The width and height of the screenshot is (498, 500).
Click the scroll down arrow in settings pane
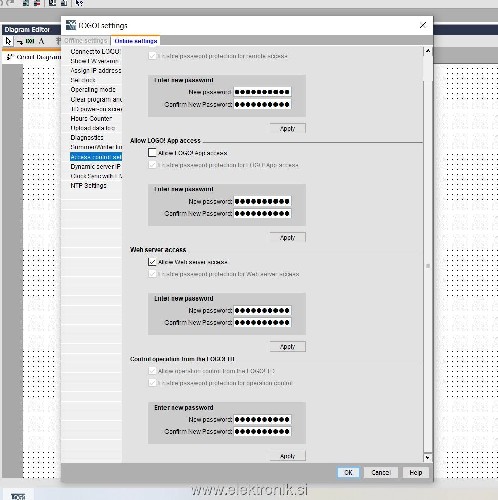pos(428,458)
